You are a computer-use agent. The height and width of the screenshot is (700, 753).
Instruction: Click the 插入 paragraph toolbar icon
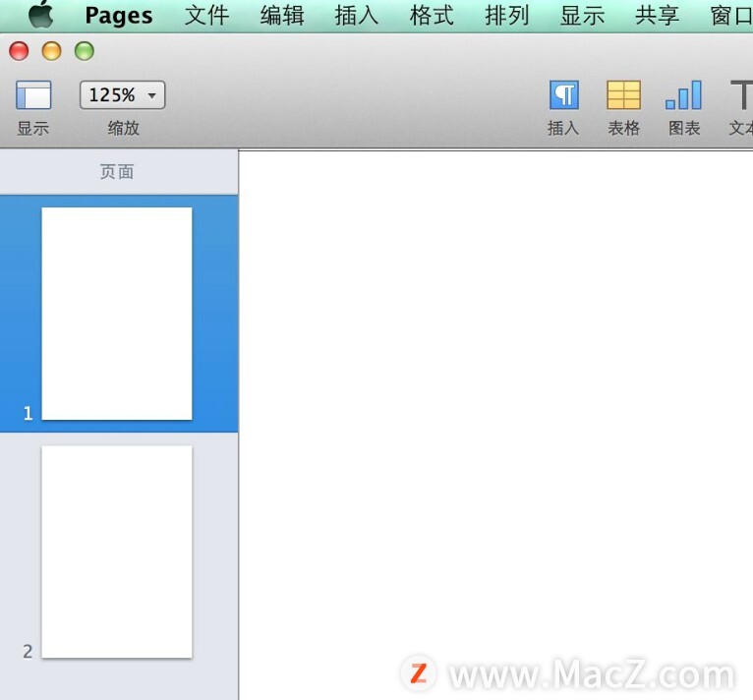tap(564, 94)
